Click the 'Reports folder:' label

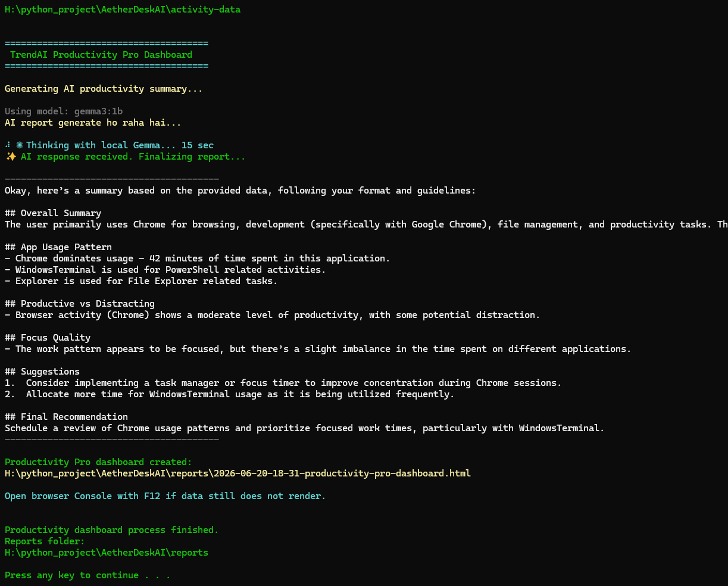click(x=45, y=541)
